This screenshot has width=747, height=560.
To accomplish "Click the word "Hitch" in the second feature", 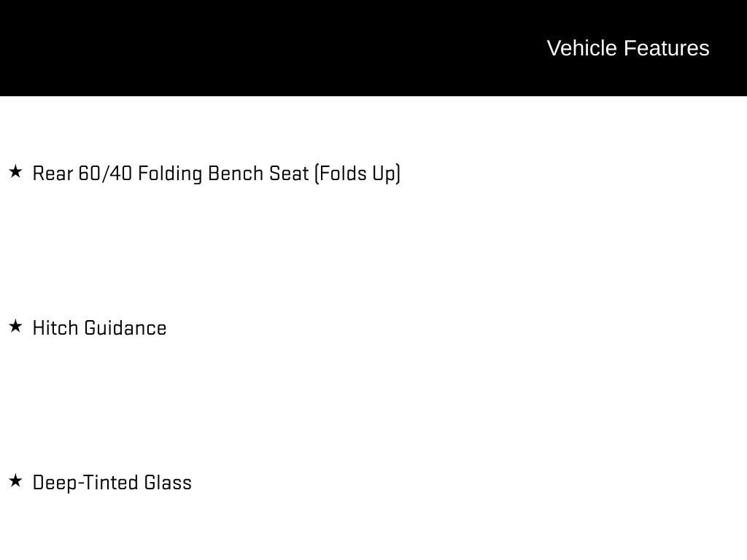I will 55,328.
